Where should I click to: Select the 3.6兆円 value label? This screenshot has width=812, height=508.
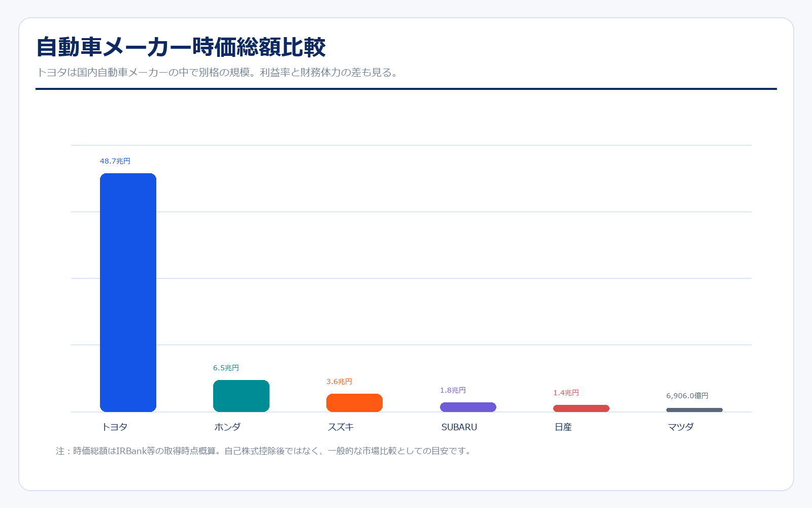(339, 382)
